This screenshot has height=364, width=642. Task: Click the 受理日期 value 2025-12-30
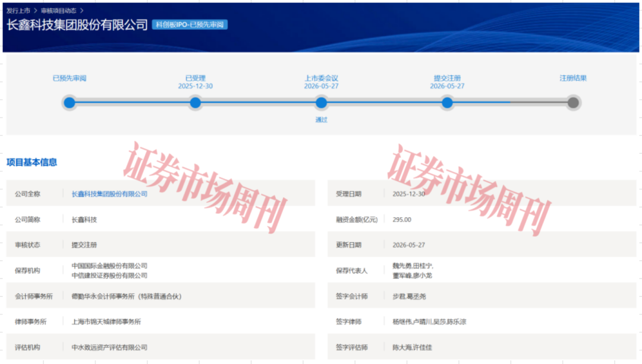(x=408, y=194)
